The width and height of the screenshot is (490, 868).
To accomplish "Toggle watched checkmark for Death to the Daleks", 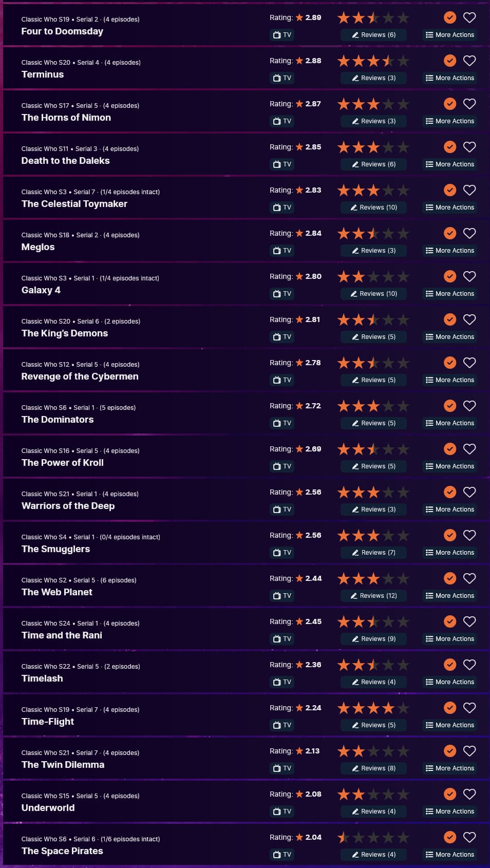I will click(x=450, y=147).
